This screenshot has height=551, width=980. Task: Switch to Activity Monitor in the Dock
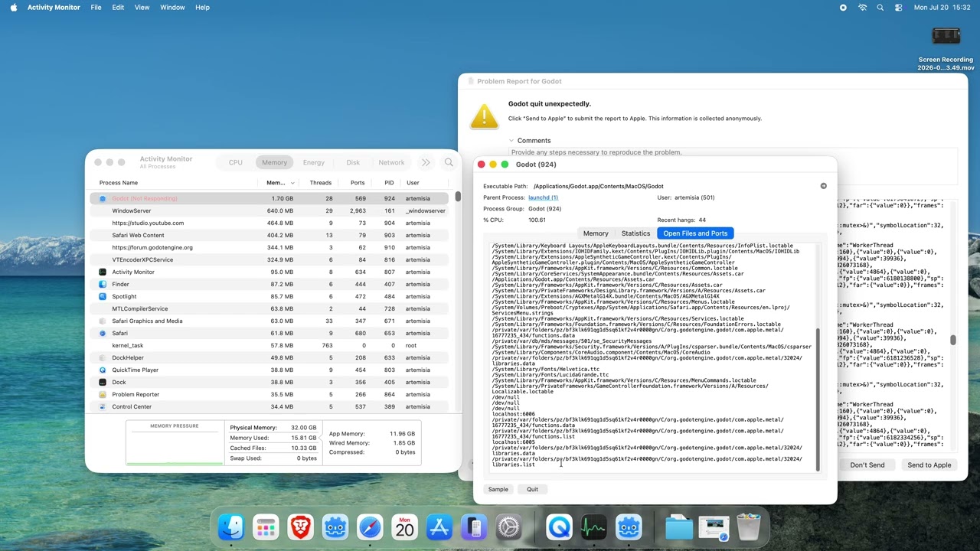pos(594,527)
